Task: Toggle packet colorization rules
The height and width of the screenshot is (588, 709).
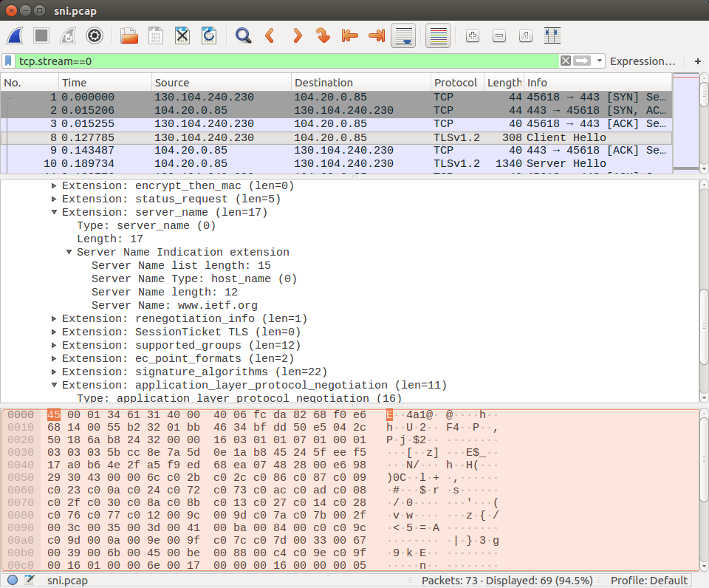Action: coord(438,35)
